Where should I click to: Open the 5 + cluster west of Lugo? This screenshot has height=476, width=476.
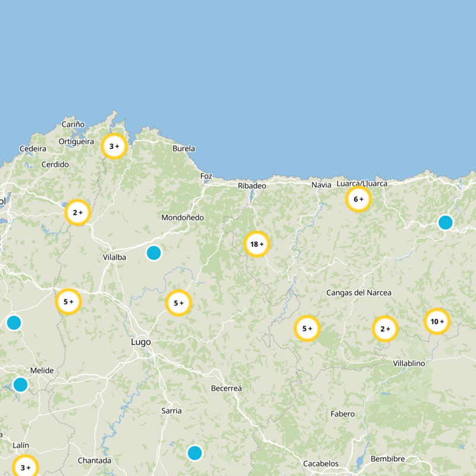tap(68, 302)
